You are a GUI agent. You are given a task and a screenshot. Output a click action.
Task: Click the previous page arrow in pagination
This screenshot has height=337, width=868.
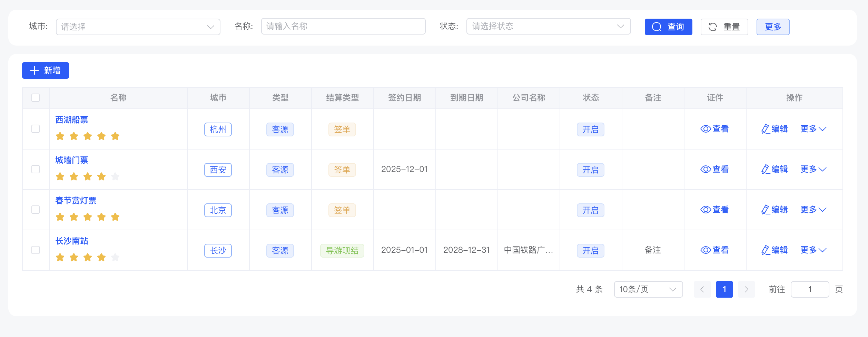(x=702, y=289)
